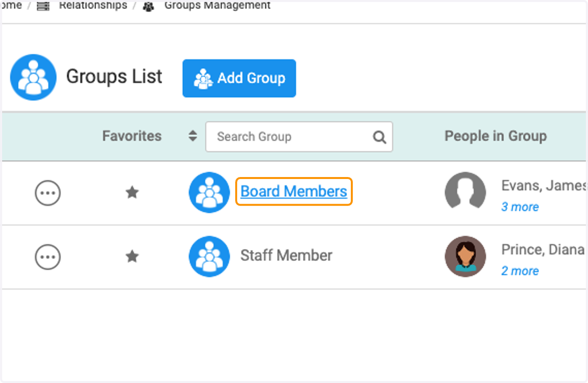Open options menu for Staff Member row

pyautogui.click(x=48, y=256)
